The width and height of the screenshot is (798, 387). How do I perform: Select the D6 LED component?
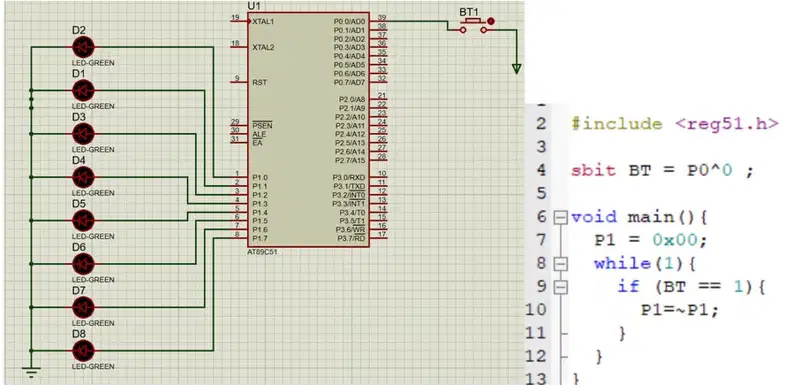point(83,264)
